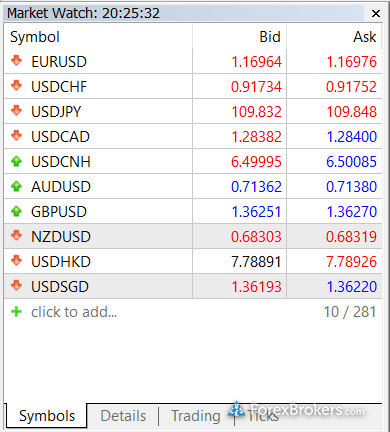Select the AUDUSD symbol name
Screen dimensions: 390x432
[x=61, y=187]
